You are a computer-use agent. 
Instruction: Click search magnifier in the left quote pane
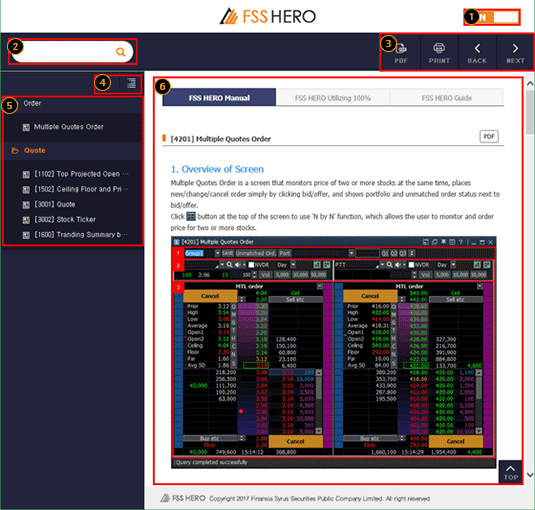(x=229, y=265)
